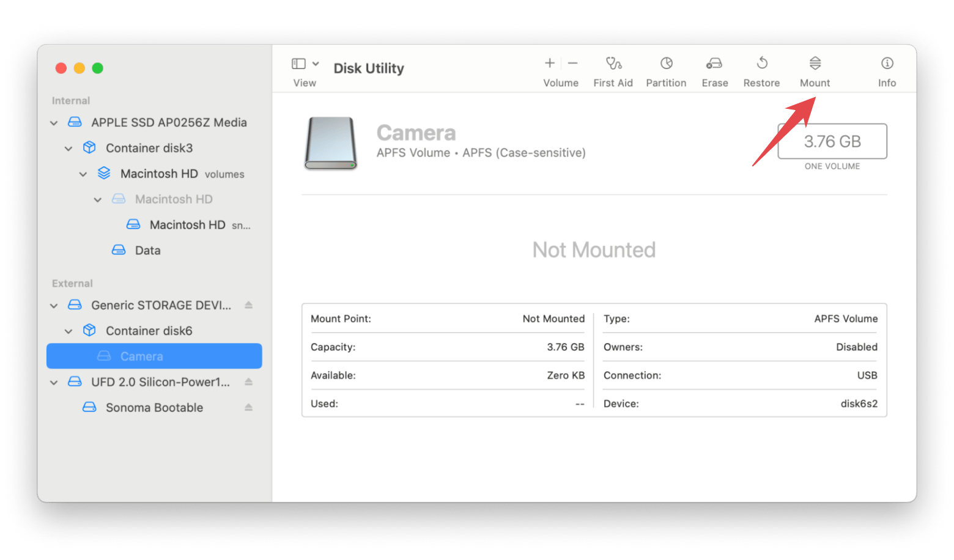Image resolution: width=954 pixels, height=560 pixels.
Task: Open the Partition tool icon
Action: (666, 63)
